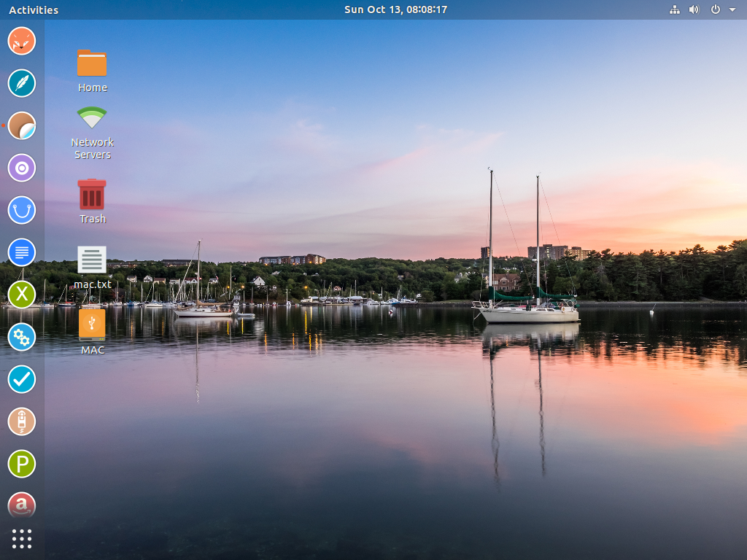Screen dimensions: 747x560
Task: Open the brown sticker-style dock app
Action: (x=21, y=125)
